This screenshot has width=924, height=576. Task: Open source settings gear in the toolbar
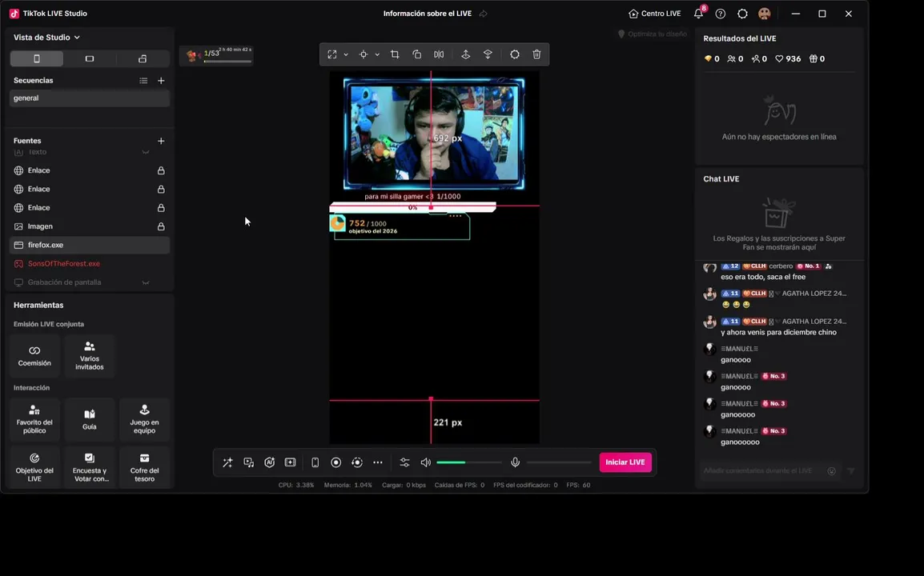click(x=515, y=54)
